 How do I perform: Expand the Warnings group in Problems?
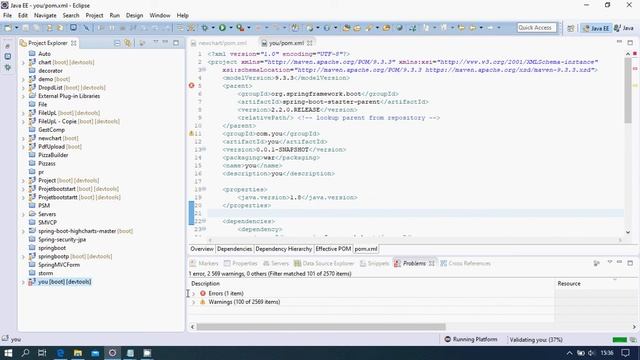point(193,302)
